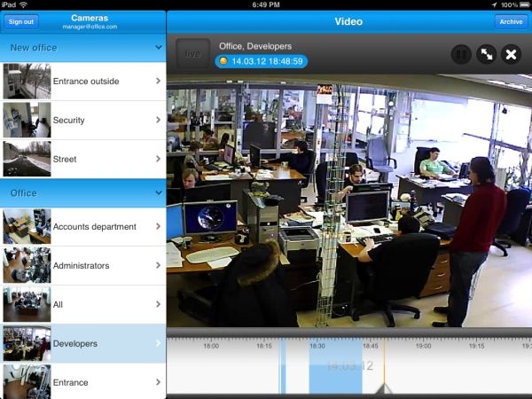Select the Street camera
The height and width of the screenshot is (399, 532).
(x=82, y=159)
